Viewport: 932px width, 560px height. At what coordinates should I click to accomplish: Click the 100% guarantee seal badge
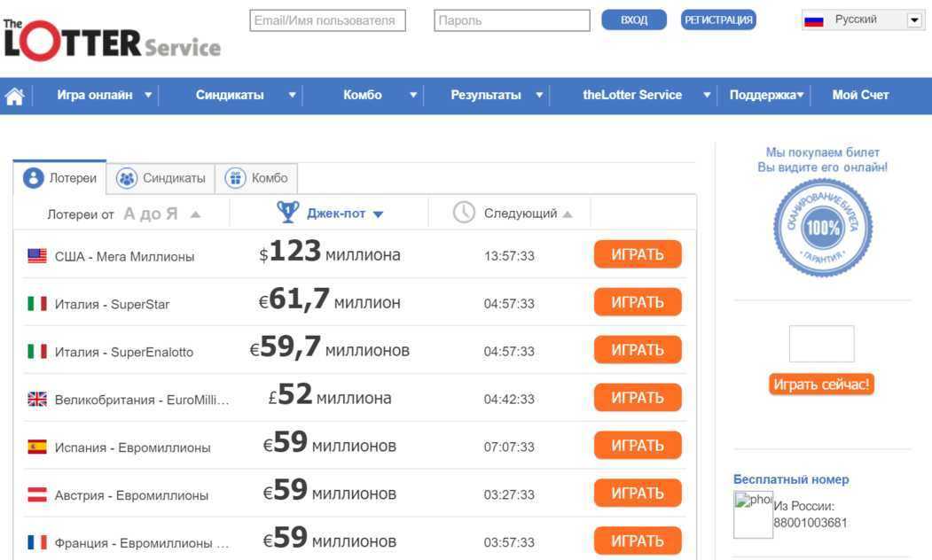tap(823, 228)
